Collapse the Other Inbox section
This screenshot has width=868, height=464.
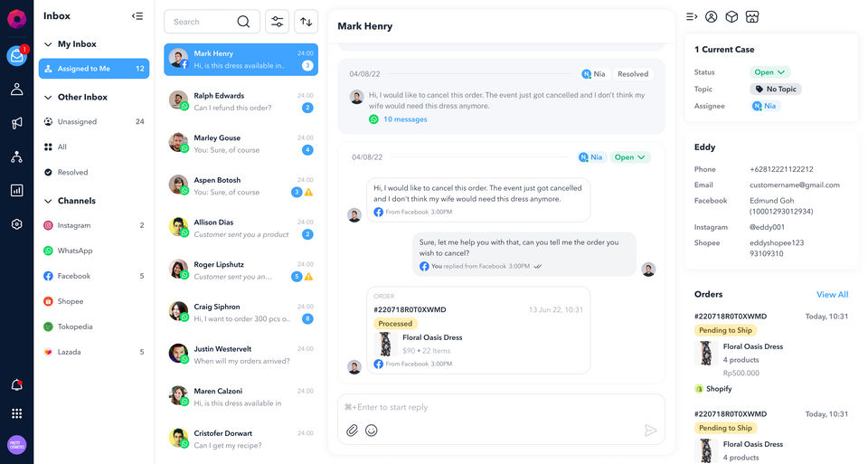pyautogui.click(x=48, y=98)
